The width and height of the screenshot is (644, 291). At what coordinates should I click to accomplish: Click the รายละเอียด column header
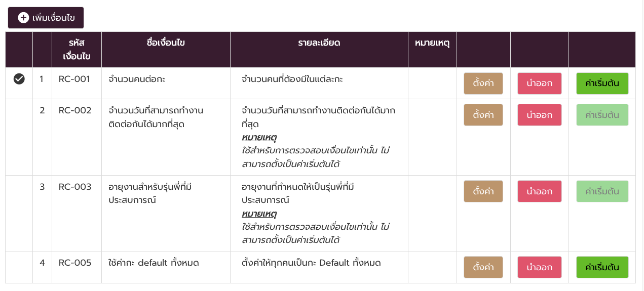tap(319, 43)
